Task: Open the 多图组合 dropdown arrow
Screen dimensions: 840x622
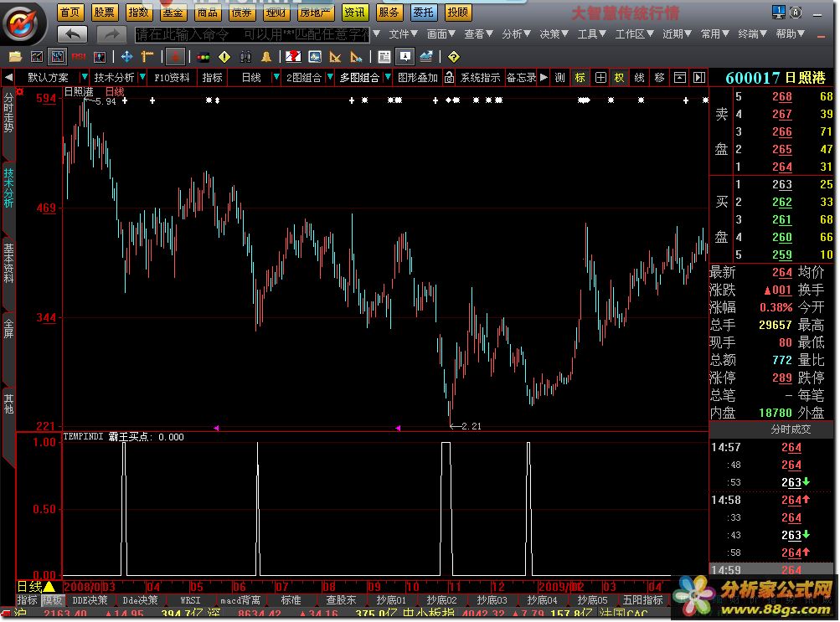Action: pyautogui.click(x=388, y=78)
